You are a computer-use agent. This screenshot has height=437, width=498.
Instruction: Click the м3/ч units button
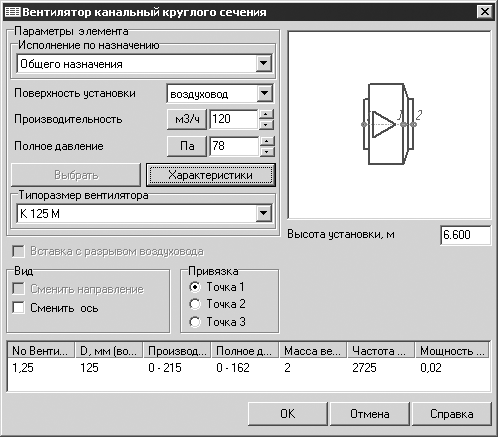187,119
